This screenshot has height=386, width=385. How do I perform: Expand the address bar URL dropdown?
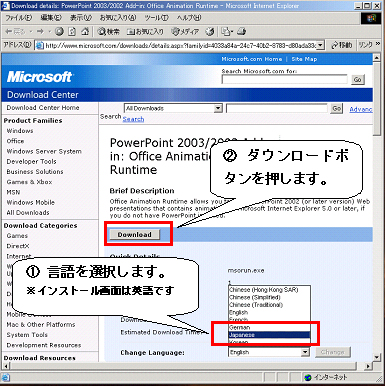[320, 45]
